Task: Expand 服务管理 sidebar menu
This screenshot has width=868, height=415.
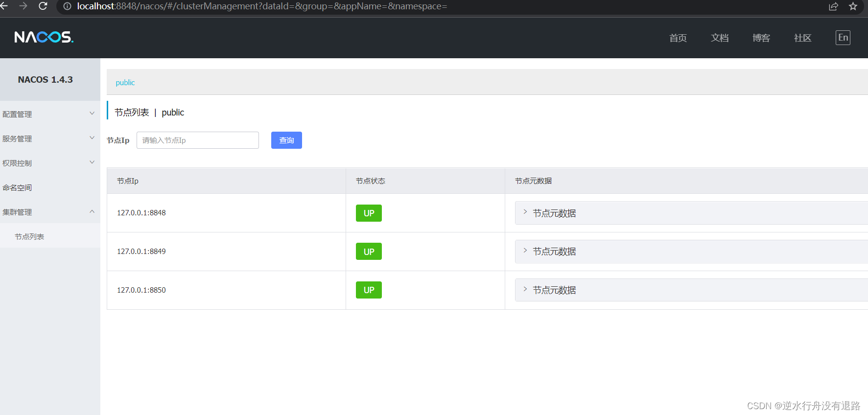Action: [50, 138]
